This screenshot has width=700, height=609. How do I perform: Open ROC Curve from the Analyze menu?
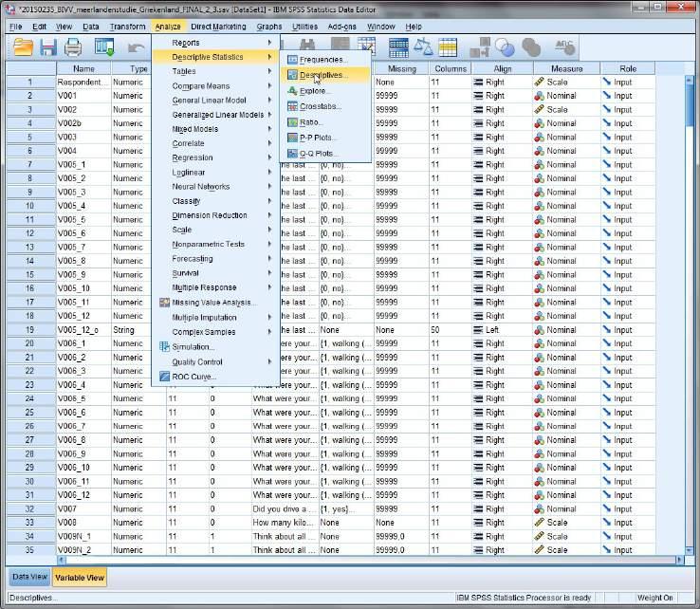coord(215,377)
